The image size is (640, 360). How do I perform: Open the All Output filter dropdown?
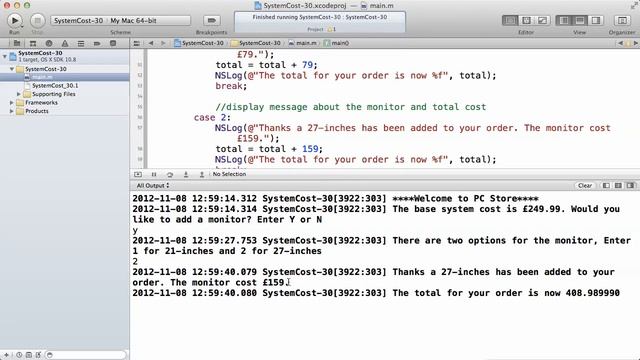(x=153, y=186)
